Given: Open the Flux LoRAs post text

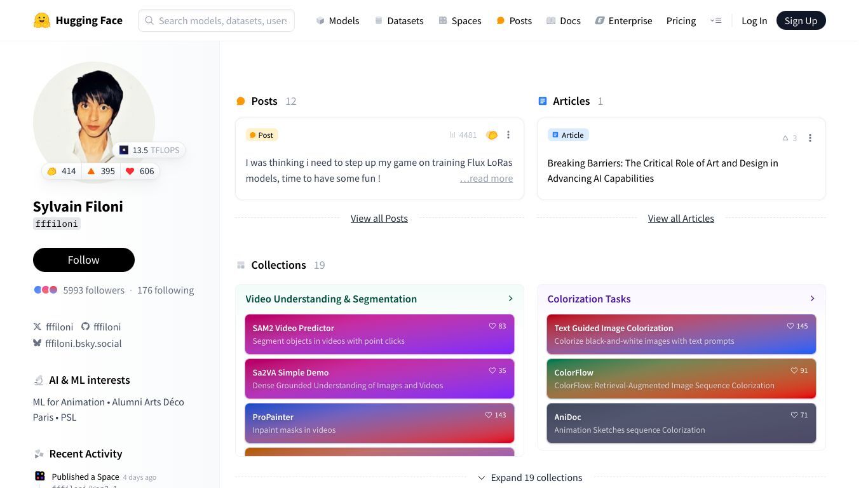Looking at the screenshot, I should tap(379, 170).
